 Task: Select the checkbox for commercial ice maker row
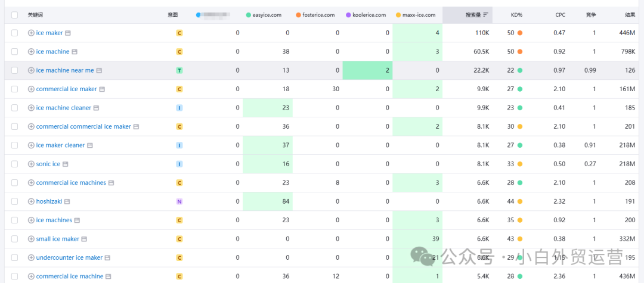point(15,89)
